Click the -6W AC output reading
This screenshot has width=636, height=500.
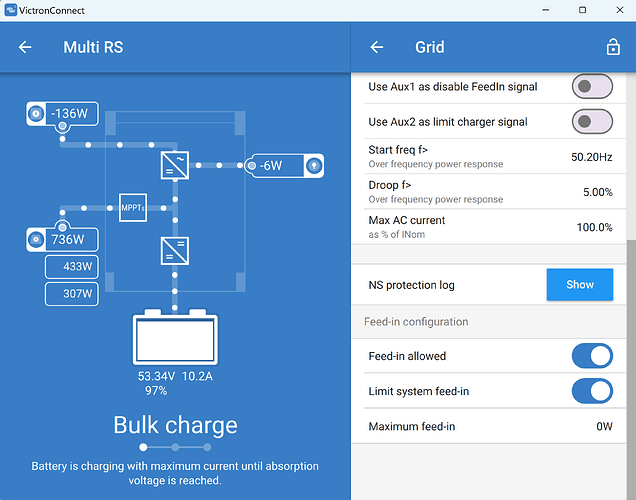271,165
